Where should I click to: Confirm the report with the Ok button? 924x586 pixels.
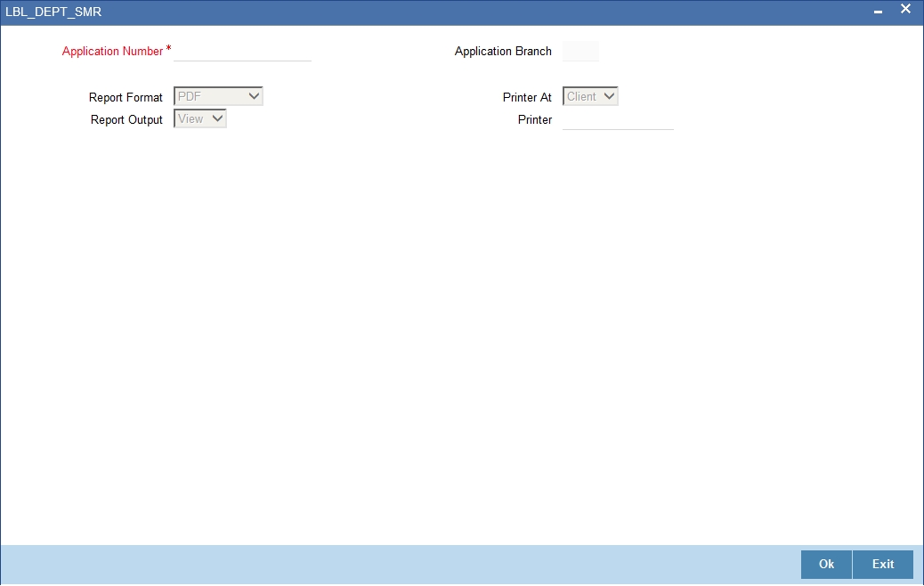[x=826, y=565]
